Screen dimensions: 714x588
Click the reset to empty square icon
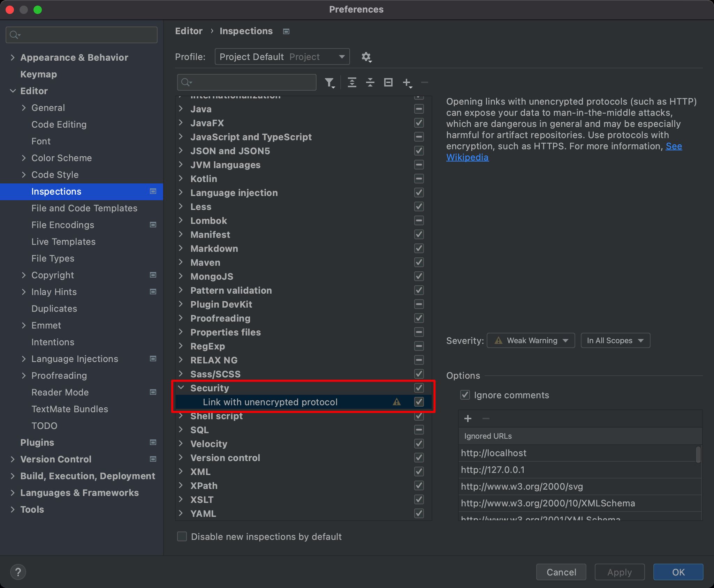388,83
